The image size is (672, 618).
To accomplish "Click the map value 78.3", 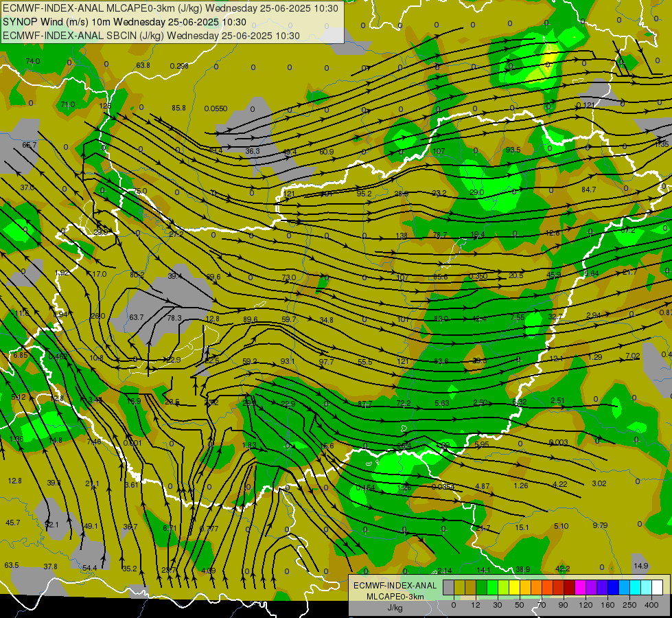I will click(174, 318).
